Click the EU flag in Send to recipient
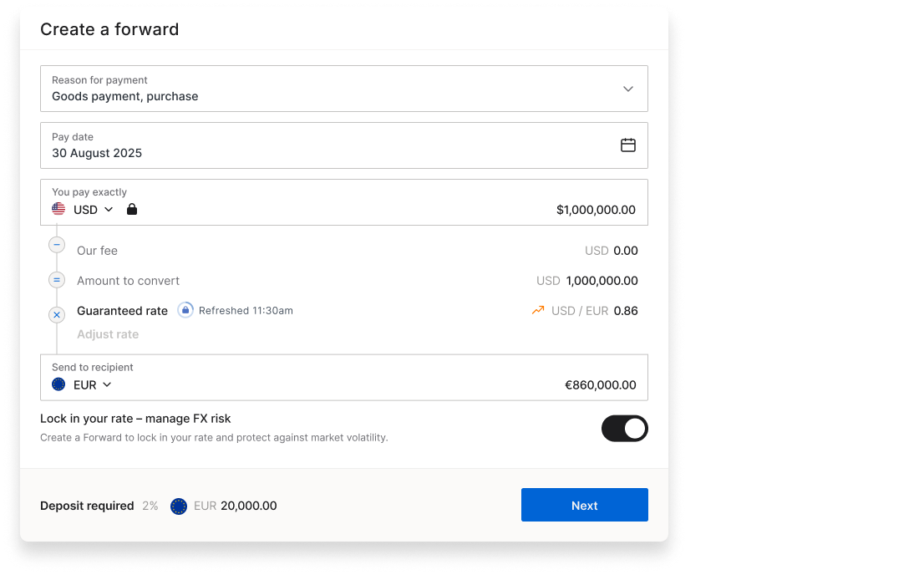 [x=58, y=384]
